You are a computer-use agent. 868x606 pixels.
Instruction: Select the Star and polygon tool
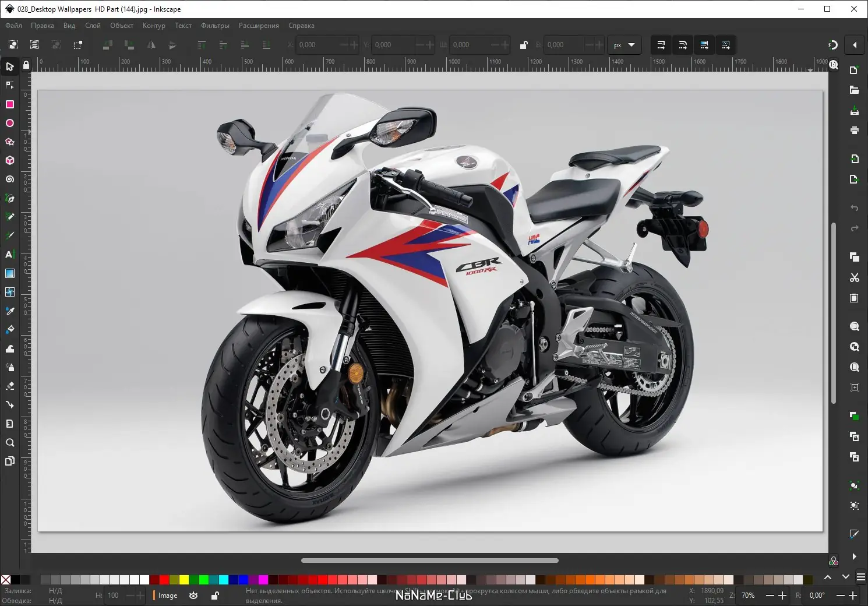[x=10, y=142]
